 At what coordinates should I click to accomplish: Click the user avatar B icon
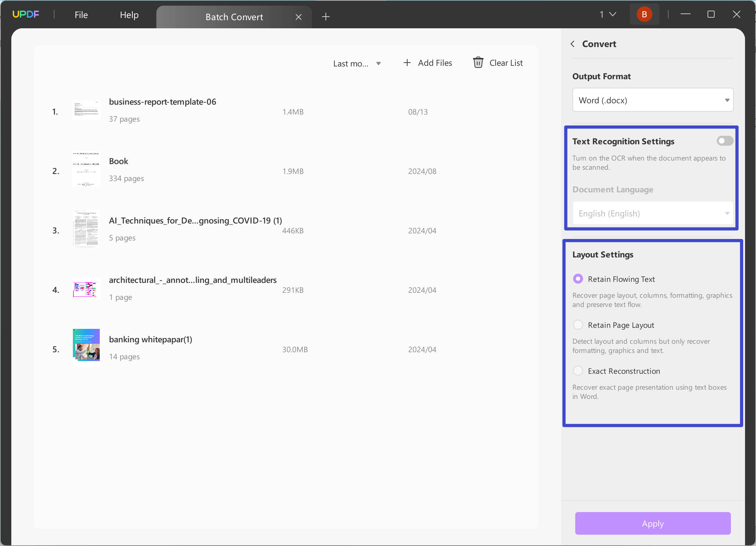click(x=644, y=14)
